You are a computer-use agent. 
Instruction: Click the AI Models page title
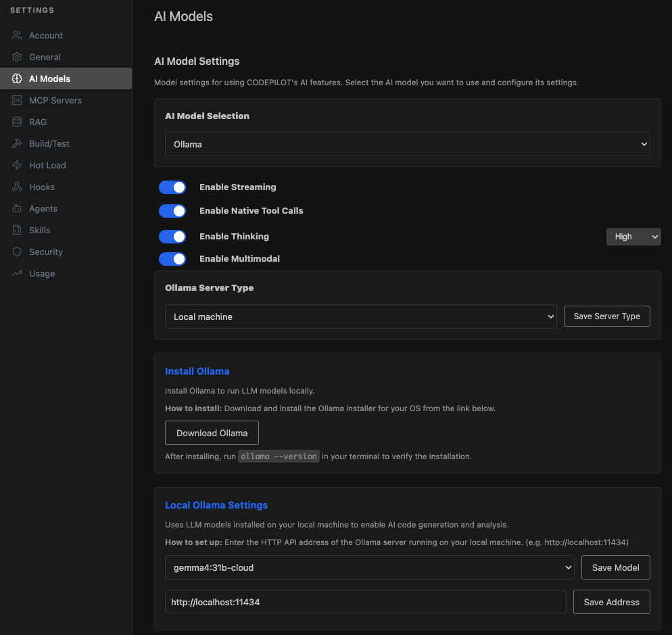[183, 16]
